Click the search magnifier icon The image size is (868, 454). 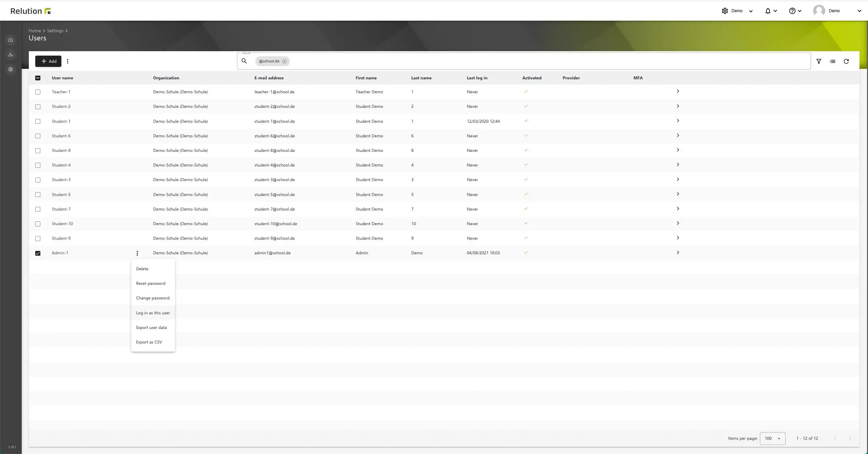coord(244,61)
